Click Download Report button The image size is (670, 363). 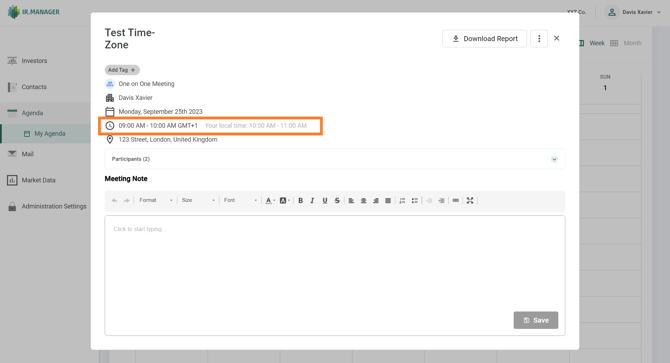coord(485,38)
